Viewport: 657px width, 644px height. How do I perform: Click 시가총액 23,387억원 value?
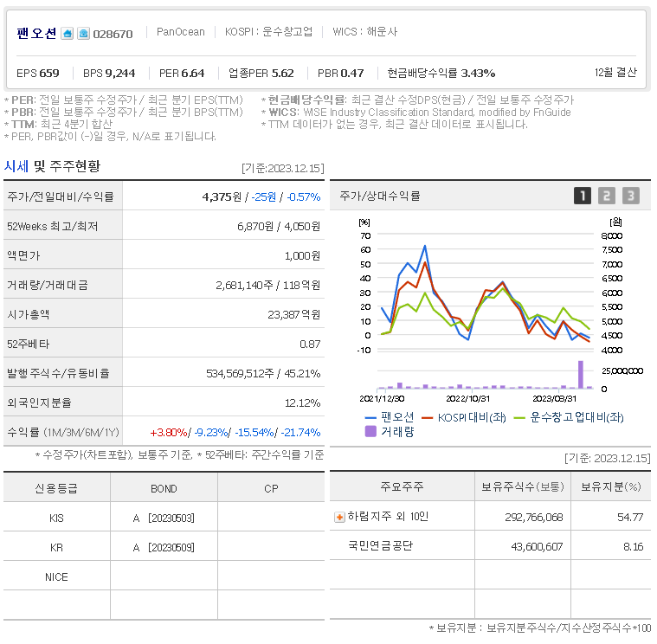294,314
